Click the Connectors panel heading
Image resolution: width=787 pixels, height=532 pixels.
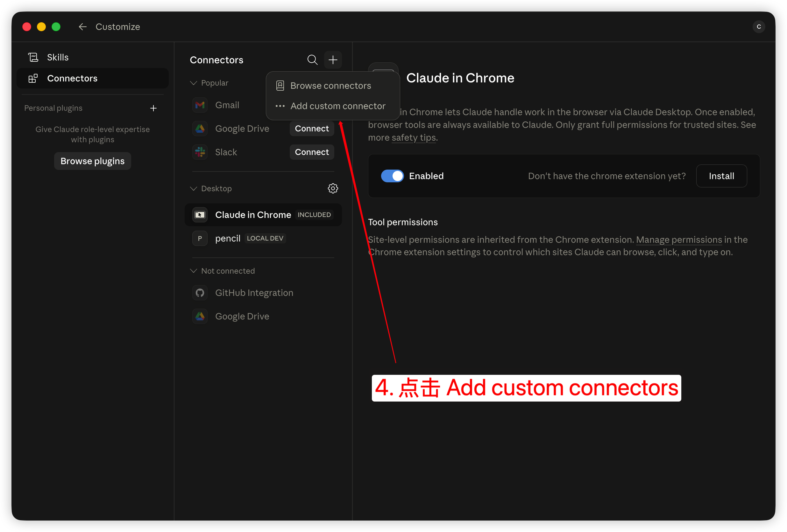click(x=216, y=60)
